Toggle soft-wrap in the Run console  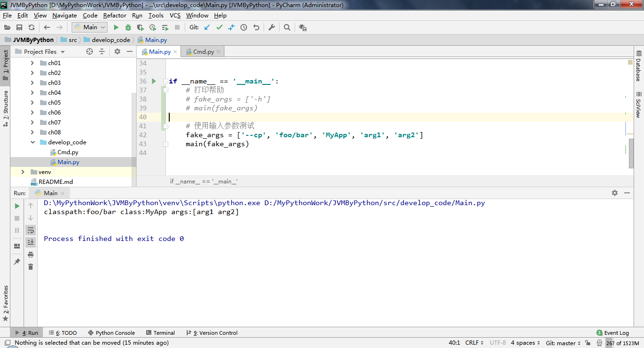tap(31, 230)
